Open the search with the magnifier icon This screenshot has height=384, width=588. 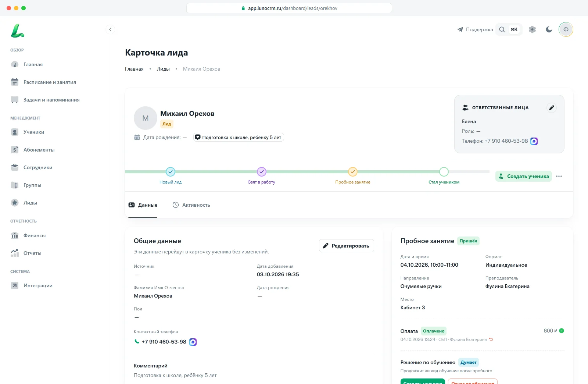[502, 29]
